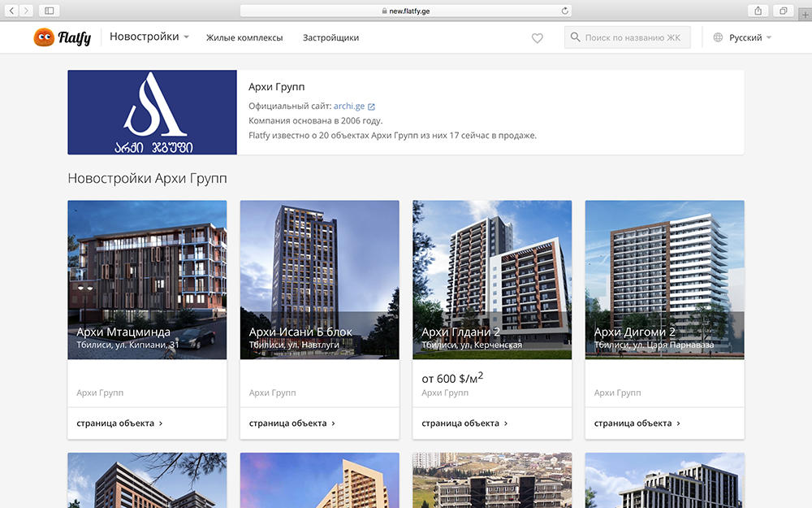Click address Тбилиси, ул. Керченская
The width and height of the screenshot is (812, 508).
(x=472, y=344)
